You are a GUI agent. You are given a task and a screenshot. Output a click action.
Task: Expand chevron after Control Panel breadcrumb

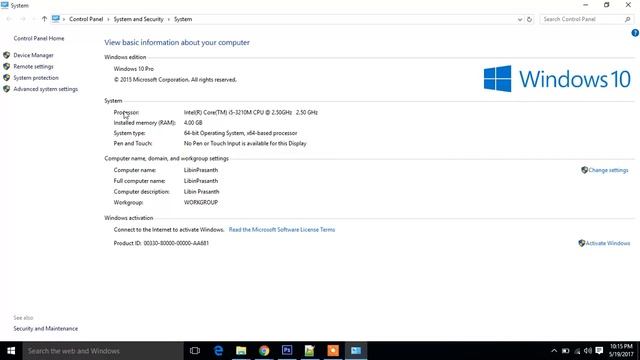coord(108,19)
